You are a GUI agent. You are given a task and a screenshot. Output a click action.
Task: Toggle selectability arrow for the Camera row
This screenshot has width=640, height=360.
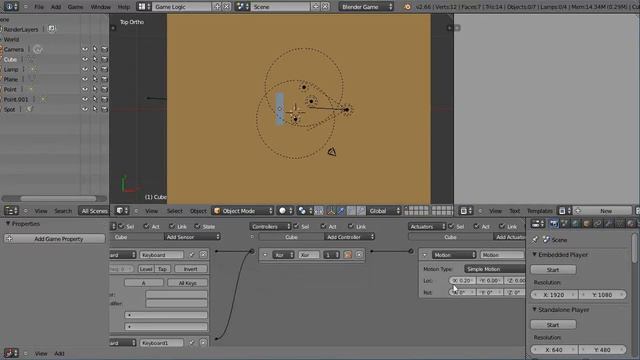coord(95,49)
